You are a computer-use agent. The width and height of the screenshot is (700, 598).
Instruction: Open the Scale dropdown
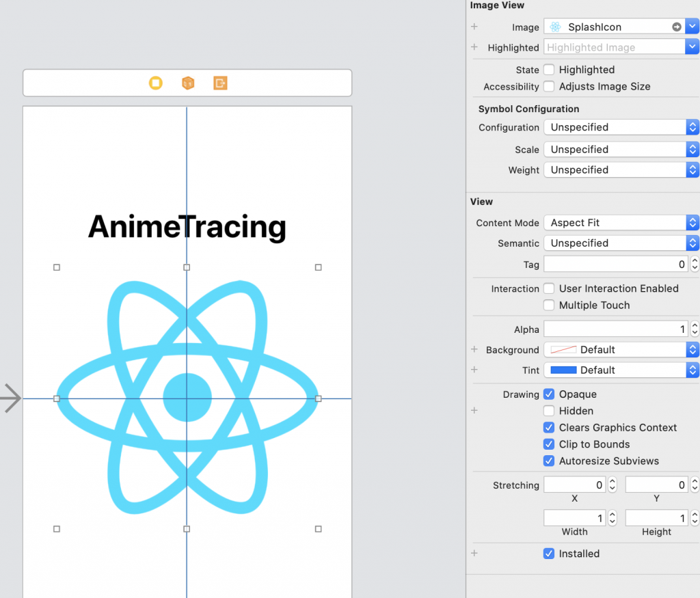pos(621,150)
